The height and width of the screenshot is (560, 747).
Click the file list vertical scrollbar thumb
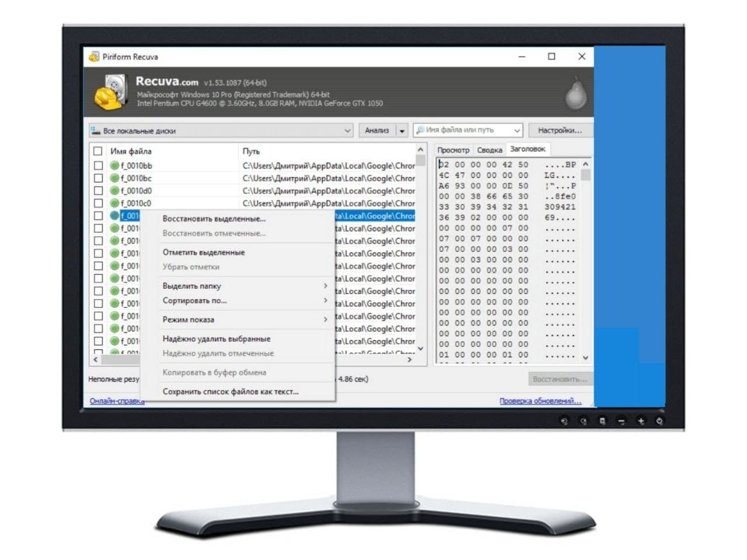(420, 162)
